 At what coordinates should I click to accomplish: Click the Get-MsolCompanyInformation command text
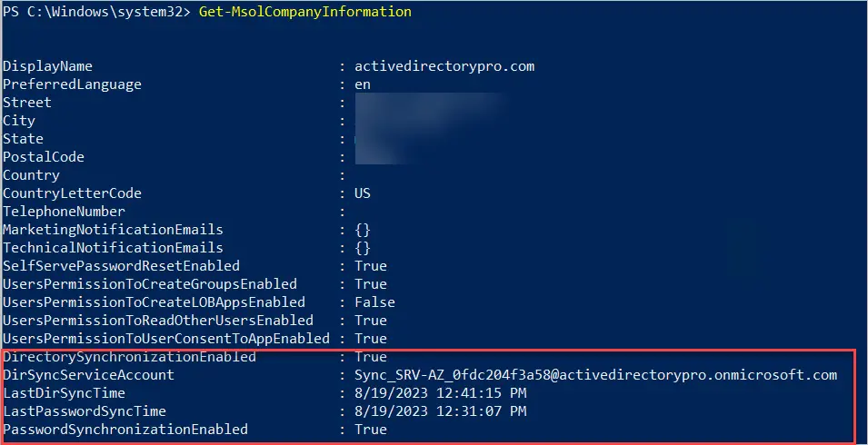click(x=305, y=12)
